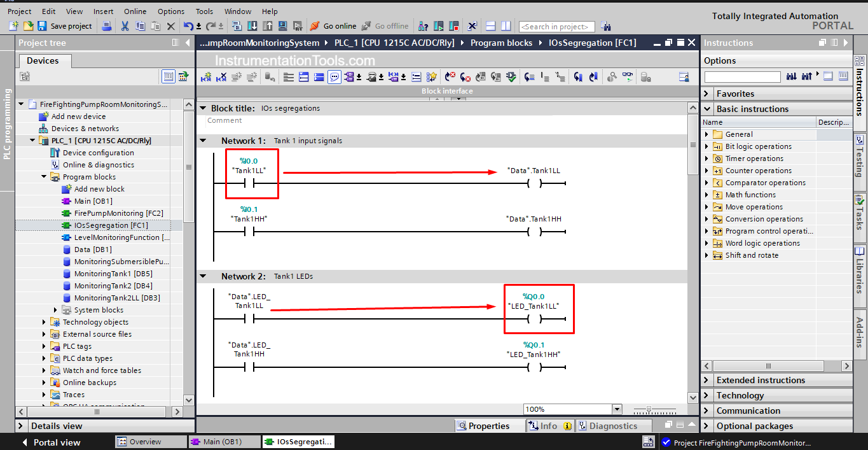The width and height of the screenshot is (868, 450).
Task: Click the Monitoring on/off glasses icon
Action: click(x=628, y=77)
